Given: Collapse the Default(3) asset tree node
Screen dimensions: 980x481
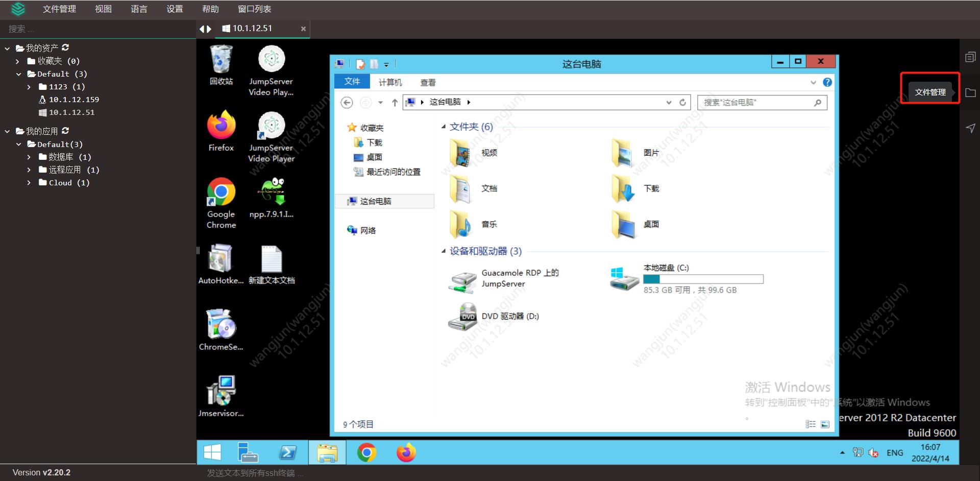Looking at the screenshot, I should 19,74.
